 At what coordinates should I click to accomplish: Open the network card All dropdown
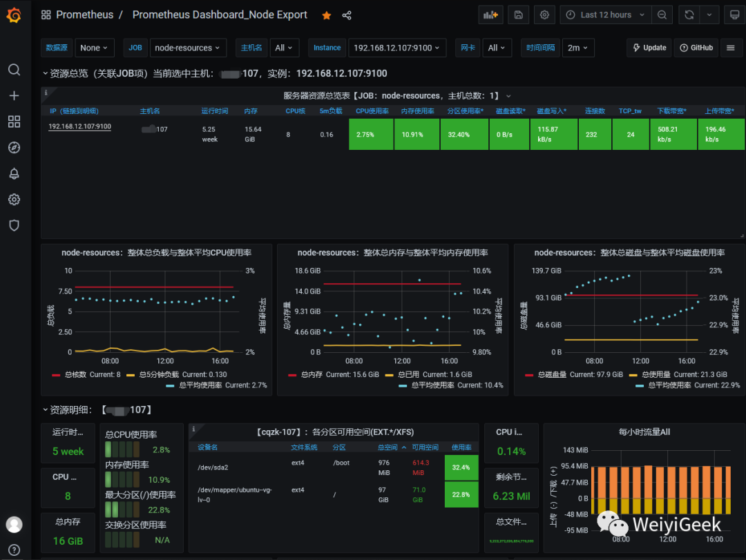(x=497, y=48)
